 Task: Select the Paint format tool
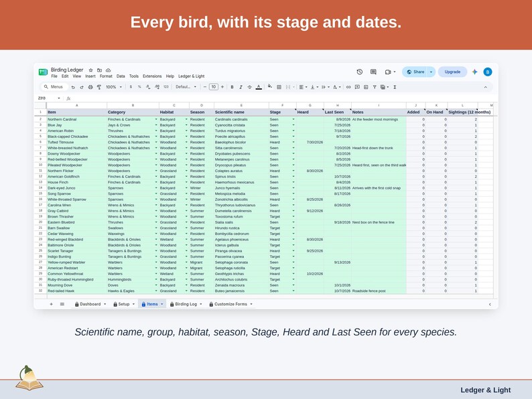click(99, 87)
